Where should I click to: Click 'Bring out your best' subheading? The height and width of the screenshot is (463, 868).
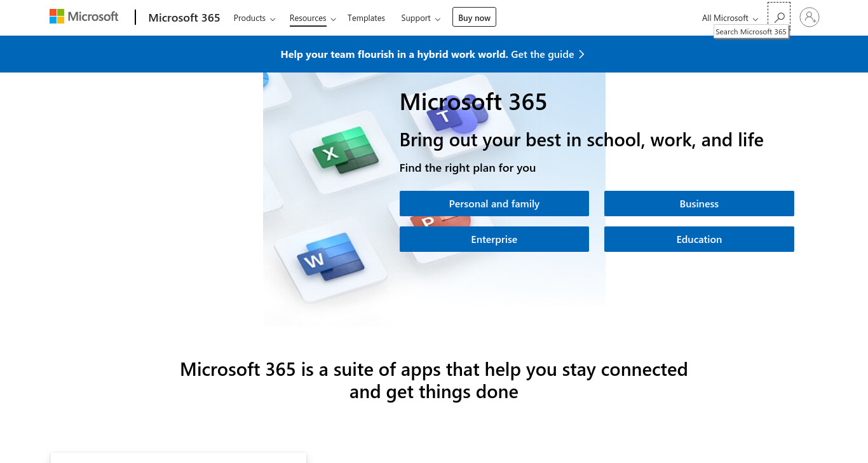[581, 140]
